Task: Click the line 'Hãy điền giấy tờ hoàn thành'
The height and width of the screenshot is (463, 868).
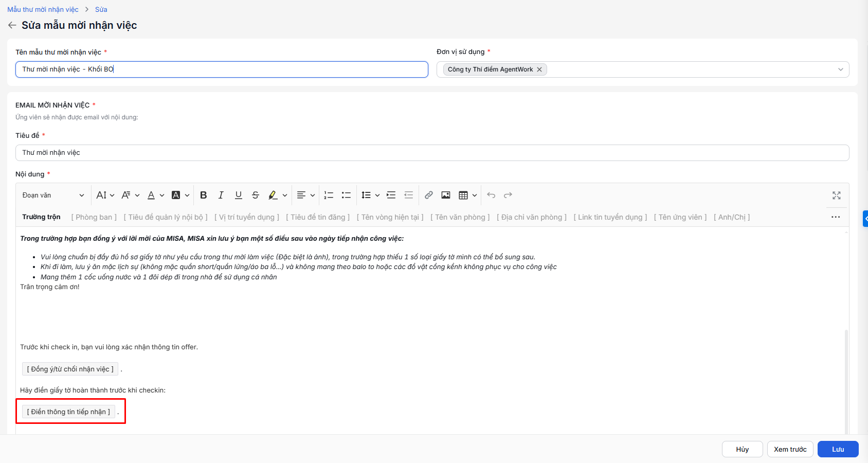Action: pos(93,390)
